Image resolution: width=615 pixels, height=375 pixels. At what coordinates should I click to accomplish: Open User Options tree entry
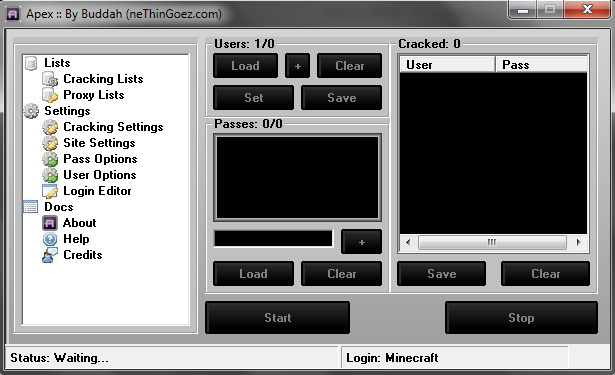[x=100, y=175]
